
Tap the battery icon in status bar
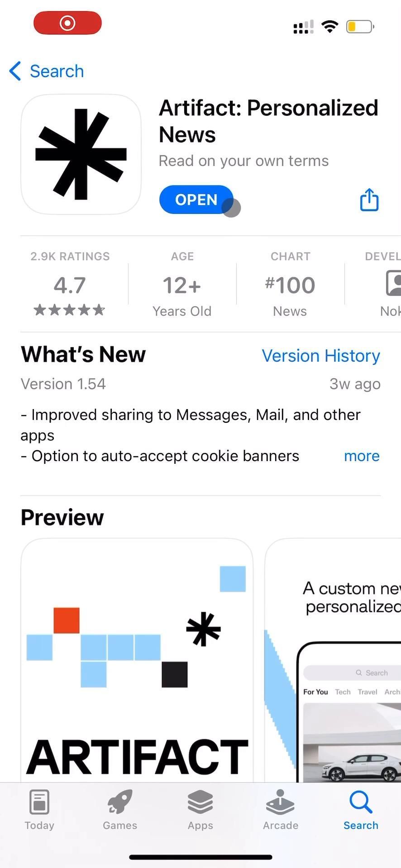click(x=360, y=27)
